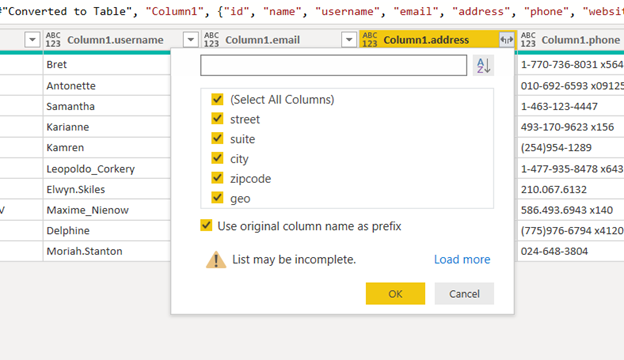Disable 'Use original column name as prefix'
This screenshot has width=624, height=360.
206,226
